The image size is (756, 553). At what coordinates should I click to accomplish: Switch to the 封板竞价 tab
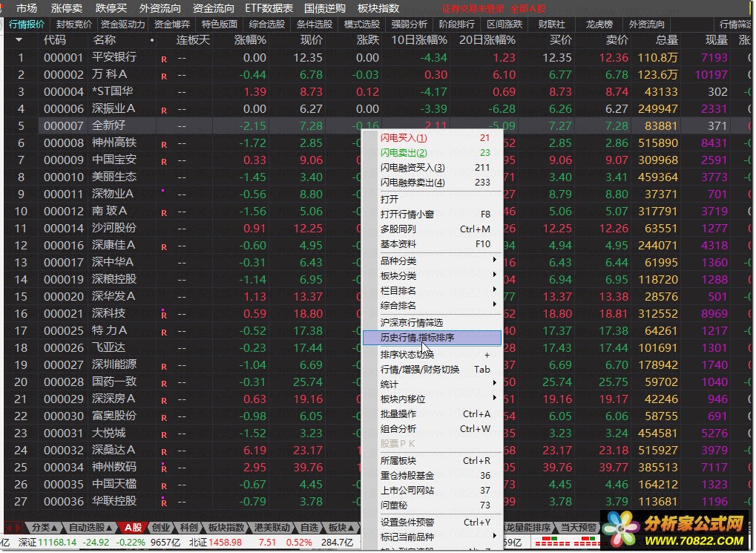coord(73,24)
